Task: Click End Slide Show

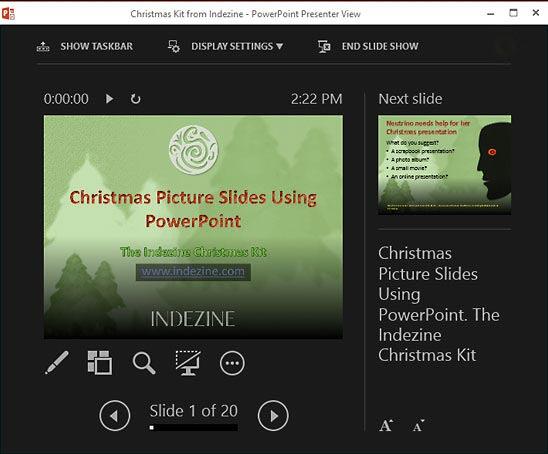Action: pos(368,46)
